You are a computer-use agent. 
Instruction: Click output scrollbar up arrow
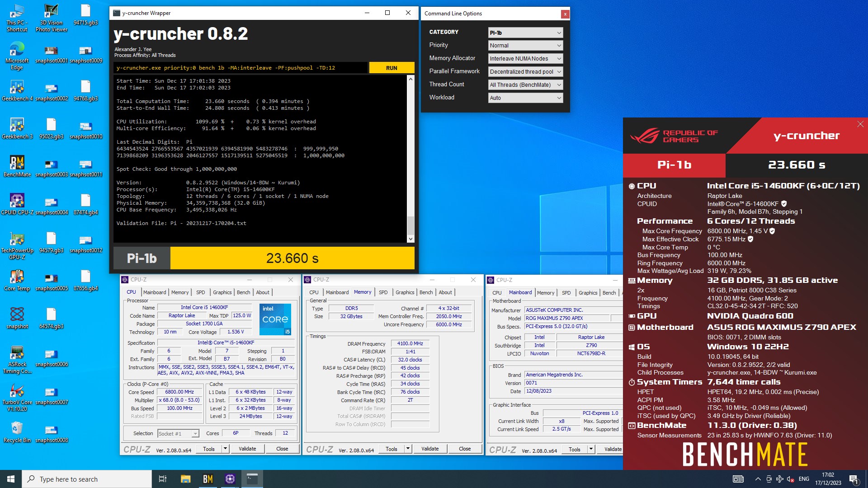410,79
